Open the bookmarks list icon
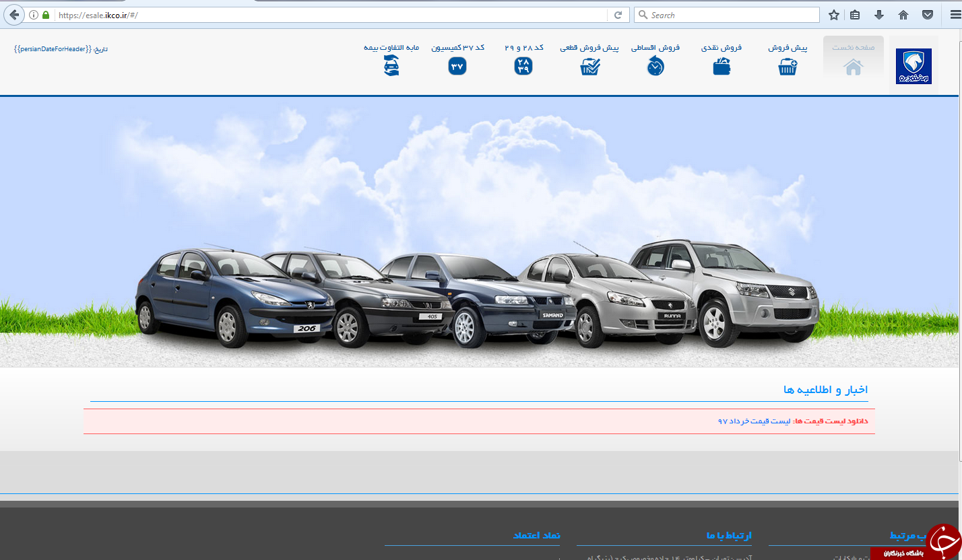 [x=855, y=15]
